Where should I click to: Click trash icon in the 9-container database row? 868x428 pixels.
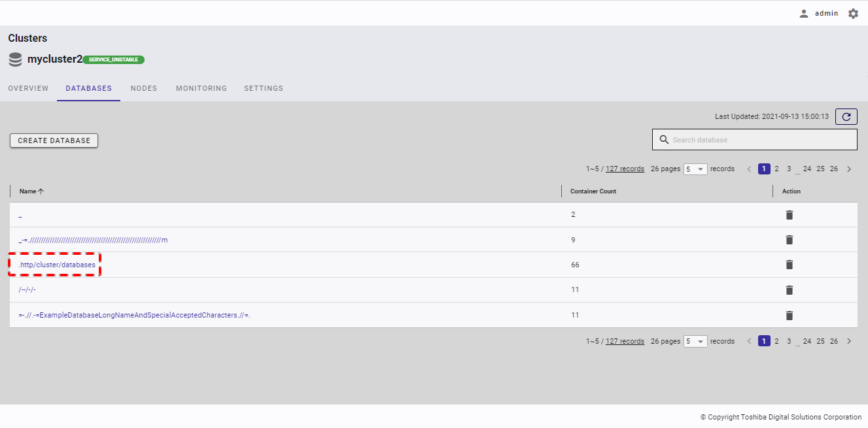pyautogui.click(x=789, y=240)
